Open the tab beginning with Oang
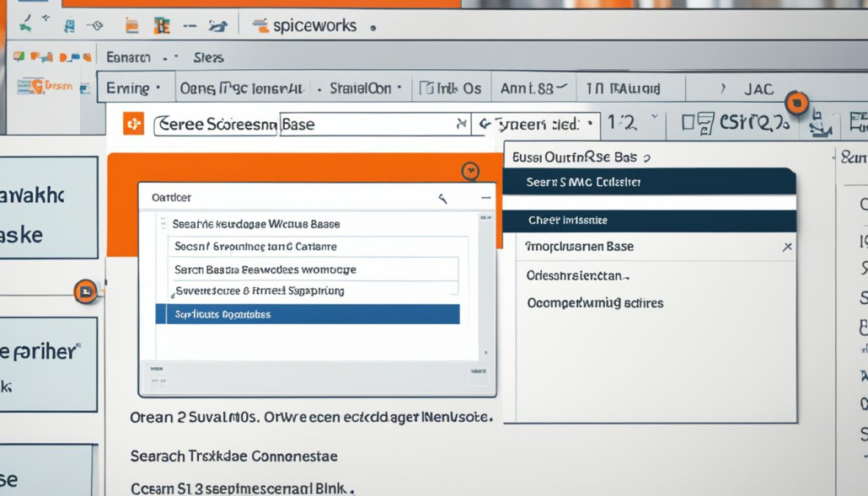The height and width of the screenshot is (496, 868). 242,88
